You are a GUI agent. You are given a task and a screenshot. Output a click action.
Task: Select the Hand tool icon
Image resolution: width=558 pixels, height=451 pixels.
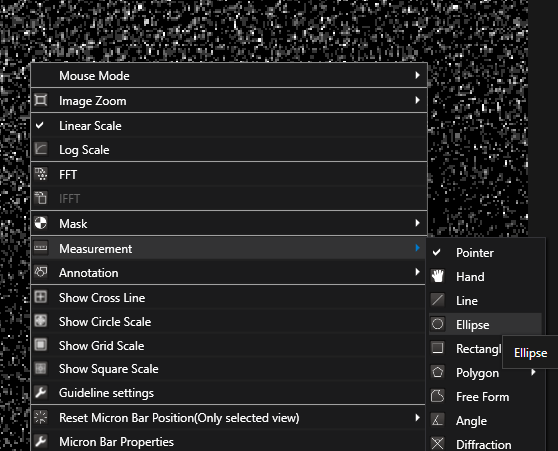[x=437, y=276]
